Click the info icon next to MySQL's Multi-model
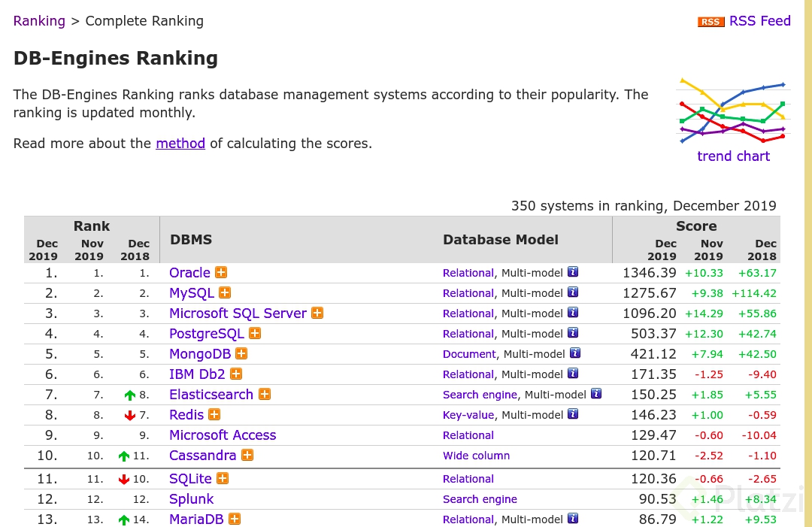This screenshot has width=812, height=527. (573, 292)
